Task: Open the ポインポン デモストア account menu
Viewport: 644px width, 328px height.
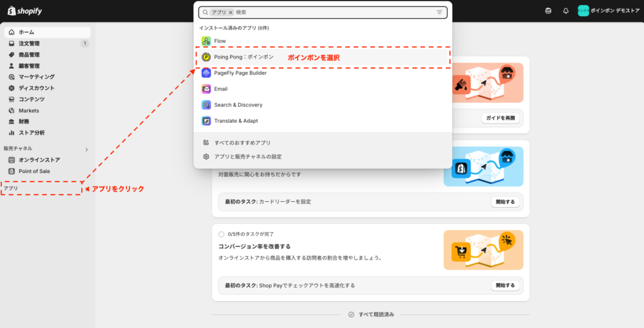Action: click(x=609, y=11)
